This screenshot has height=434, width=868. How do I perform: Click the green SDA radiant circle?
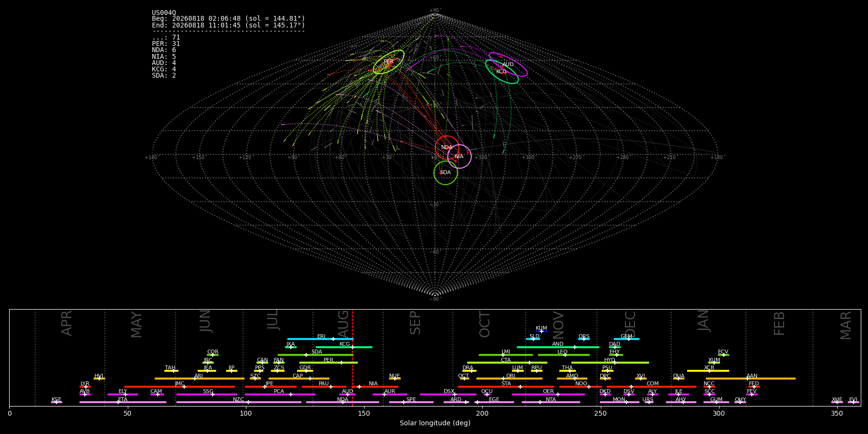tap(446, 173)
